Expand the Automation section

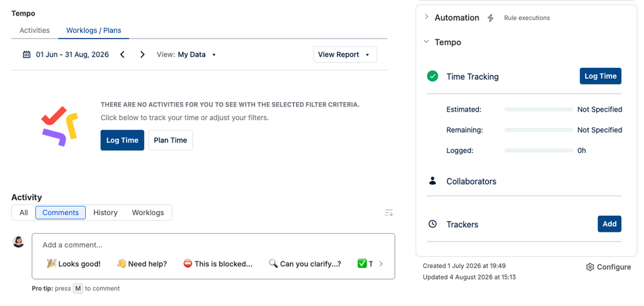[427, 17]
